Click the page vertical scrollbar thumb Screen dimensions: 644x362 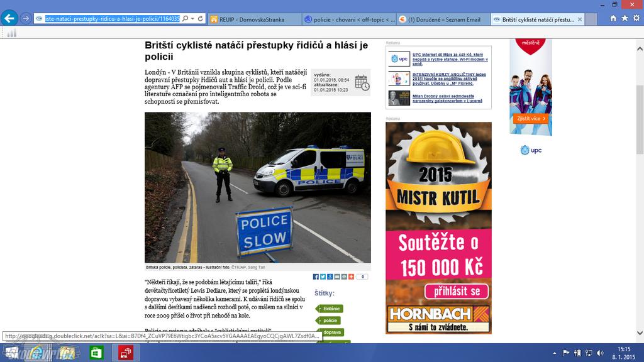640,120
